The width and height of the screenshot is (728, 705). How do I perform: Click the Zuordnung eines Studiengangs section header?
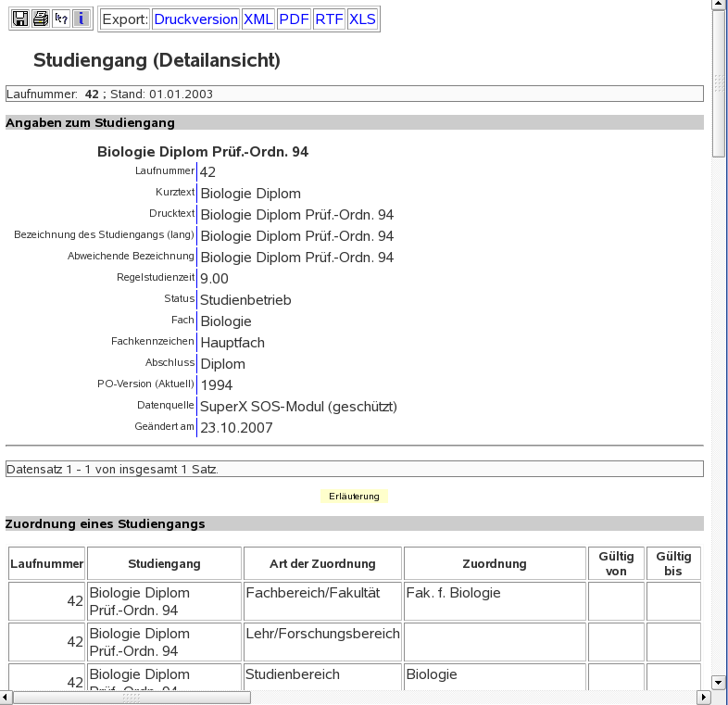pos(354,523)
